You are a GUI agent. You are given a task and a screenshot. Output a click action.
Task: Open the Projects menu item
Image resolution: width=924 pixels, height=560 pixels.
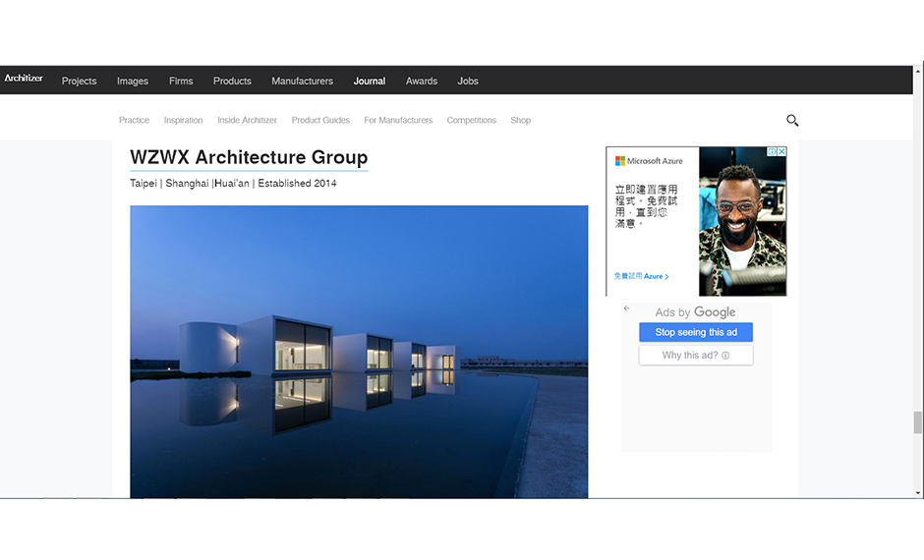coord(79,81)
